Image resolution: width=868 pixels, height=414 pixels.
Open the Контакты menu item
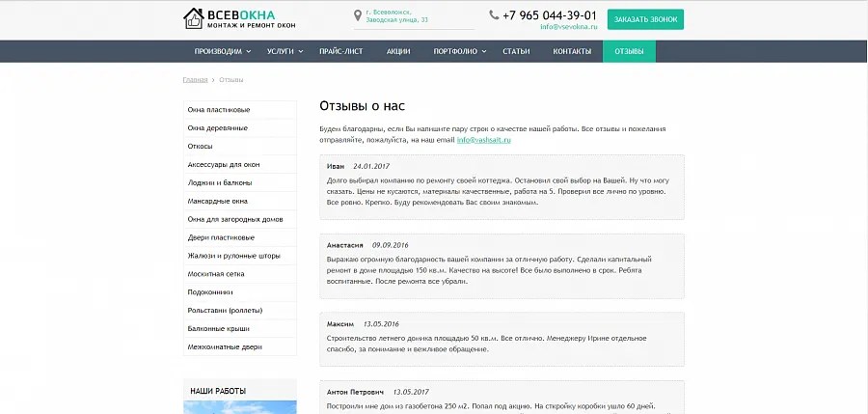[x=572, y=51]
